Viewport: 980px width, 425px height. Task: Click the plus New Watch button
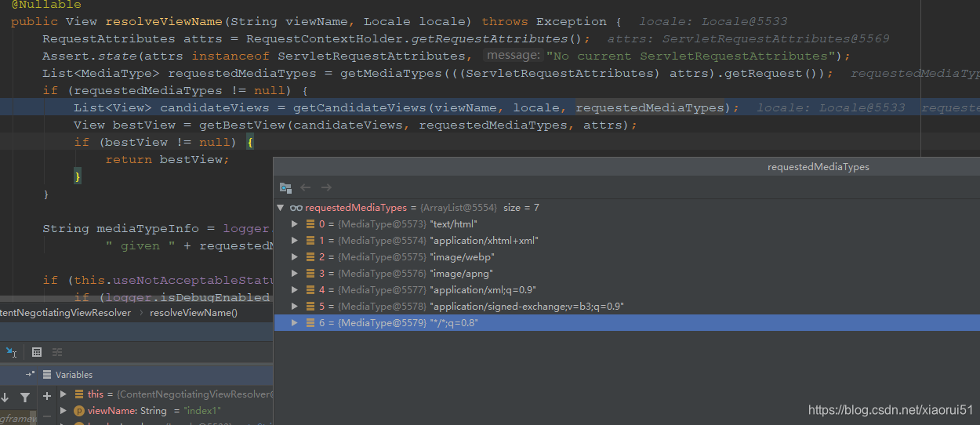47,396
